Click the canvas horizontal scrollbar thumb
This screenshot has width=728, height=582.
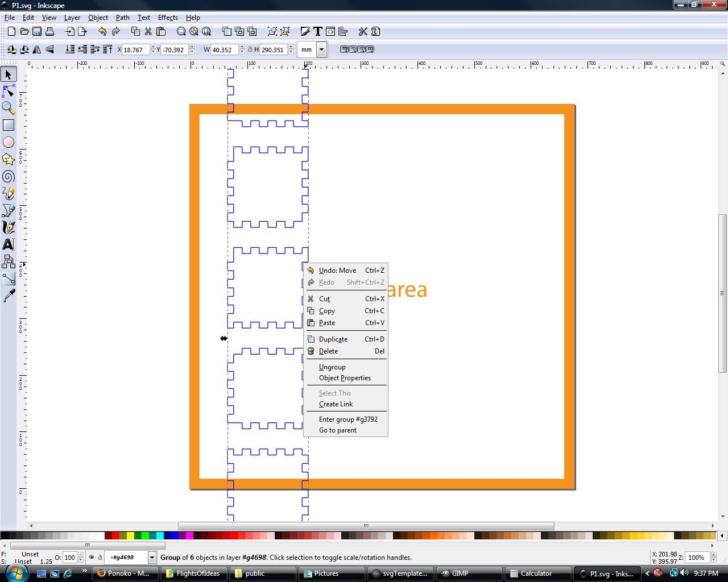point(366,526)
